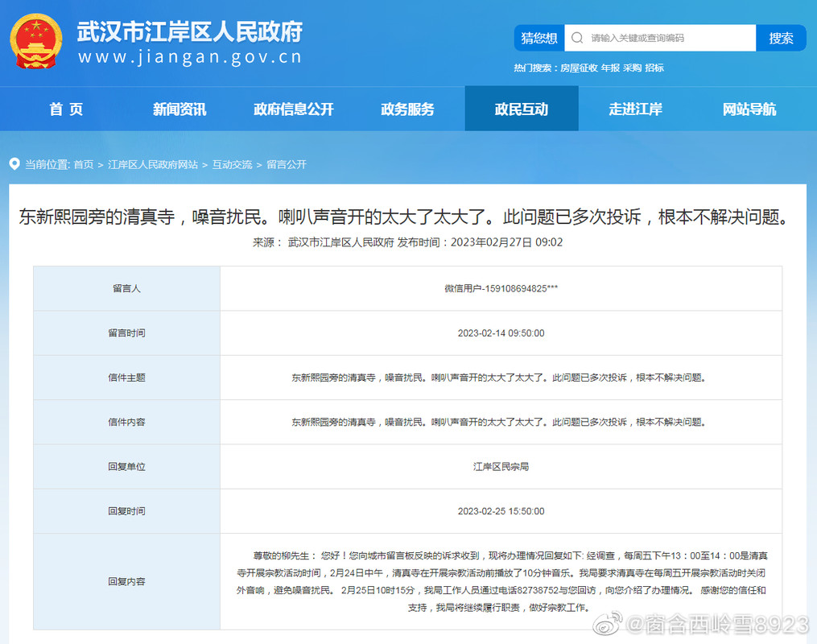The width and height of the screenshot is (817, 644).
Task: Click the user name 微信用户-159108694825***
Action: (501, 289)
